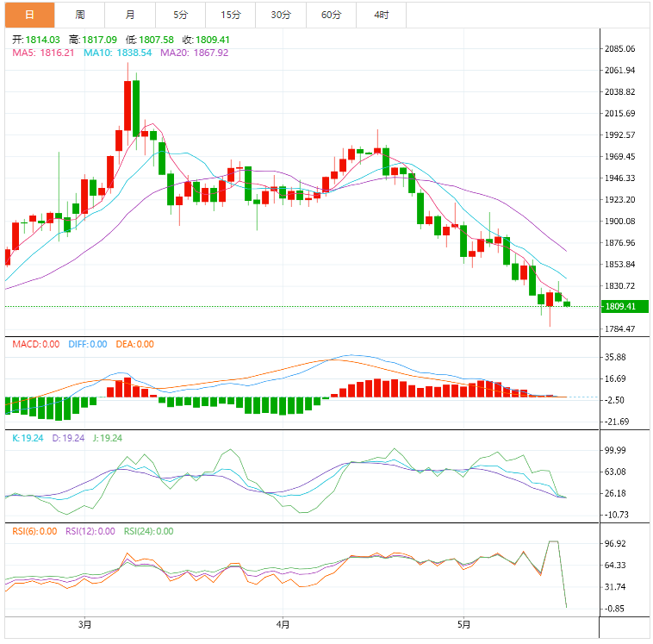Click the MA10 moving average label

click(117, 53)
